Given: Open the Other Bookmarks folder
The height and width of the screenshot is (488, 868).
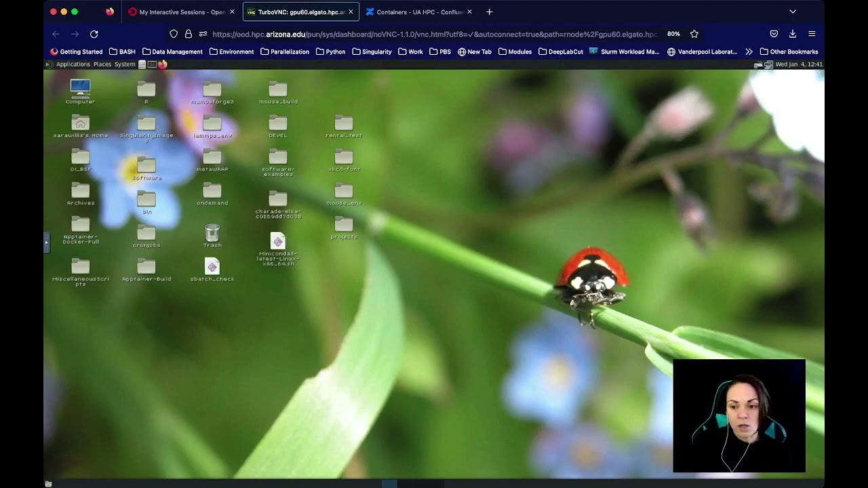Looking at the screenshot, I should pos(789,52).
